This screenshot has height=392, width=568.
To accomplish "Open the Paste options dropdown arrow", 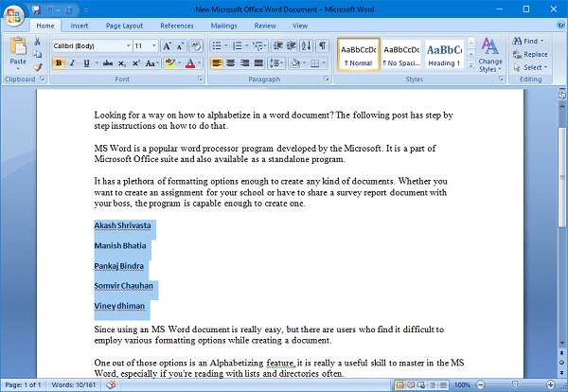I will (18, 69).
